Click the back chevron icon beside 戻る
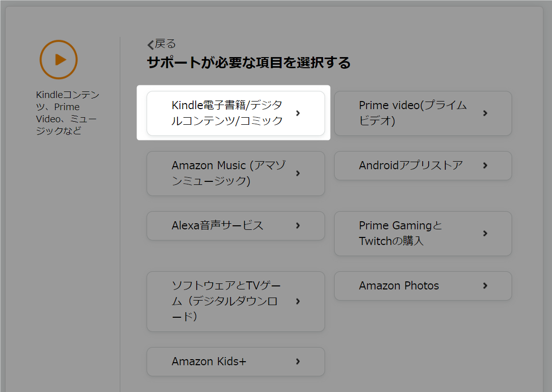The height and width of the screenshot is (392, 552). pyautogui.click(x=150, y=44)
